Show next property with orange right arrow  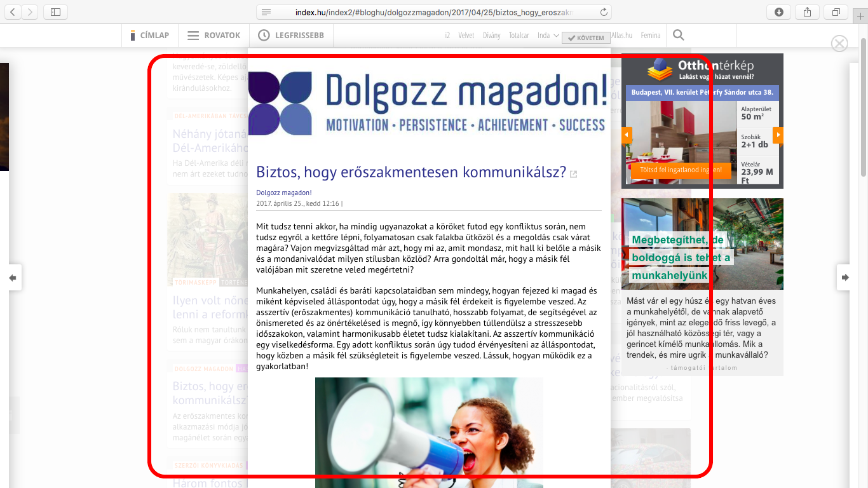[778, 135]
